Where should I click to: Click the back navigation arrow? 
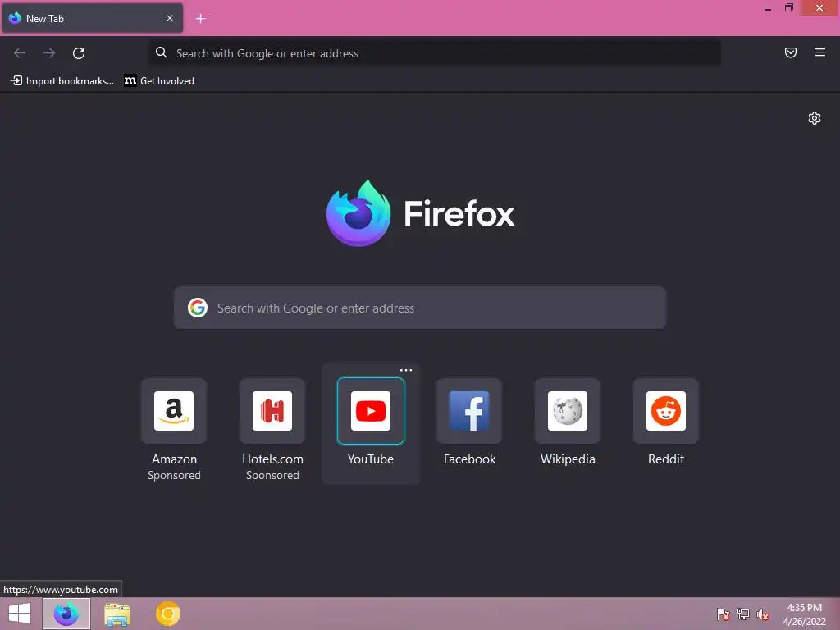[x=20, y=53]
